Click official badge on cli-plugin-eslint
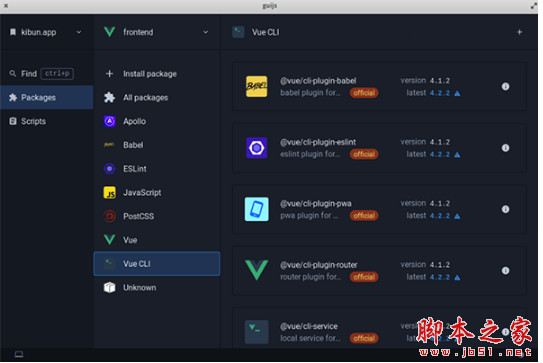Image resolution: width=543 pixels, height=363 pixels. pyautogui.click(x=364, y=154)
